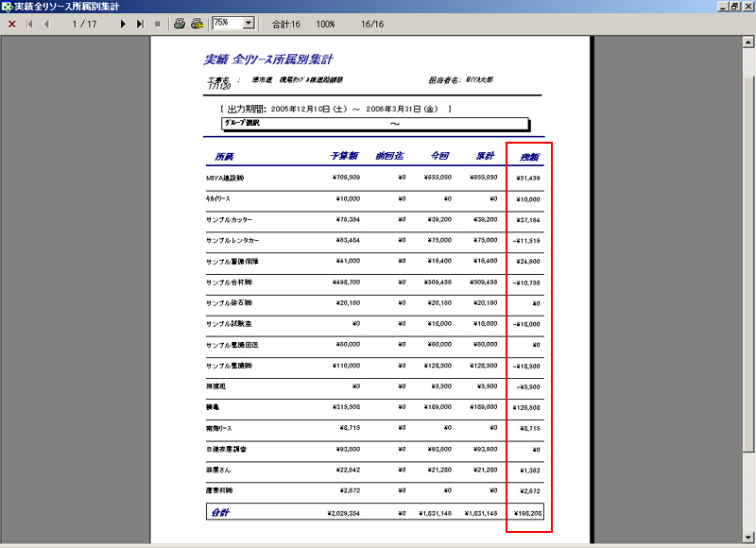Click remaining amount ¥1,382
The width and height of the screenshot is (756, 548).
click(530, 471)
